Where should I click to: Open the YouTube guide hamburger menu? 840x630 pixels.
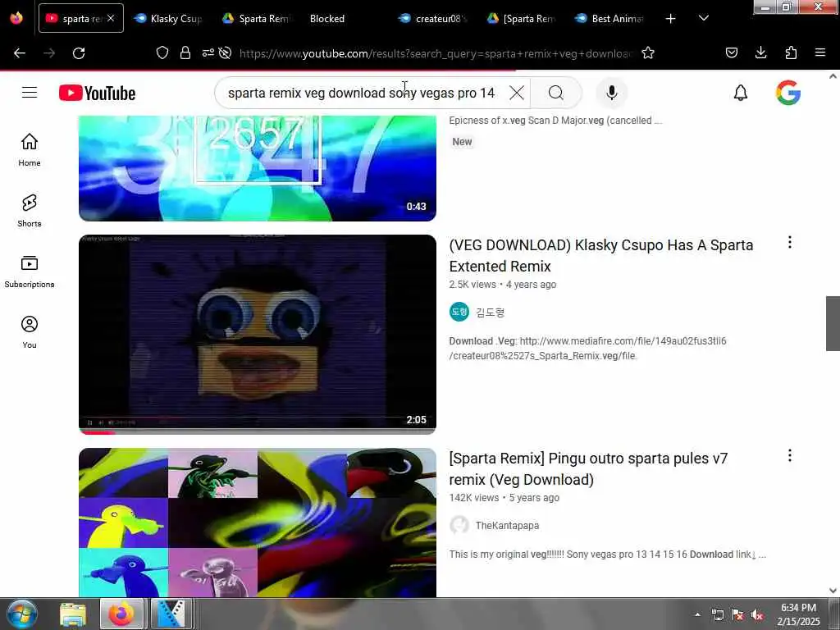[30, 93]
